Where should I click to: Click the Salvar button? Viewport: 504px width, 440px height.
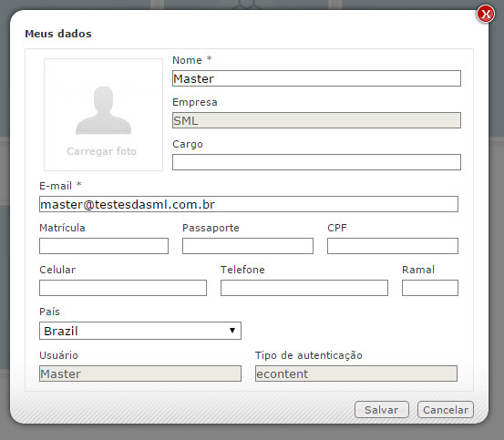click(382, 410)
